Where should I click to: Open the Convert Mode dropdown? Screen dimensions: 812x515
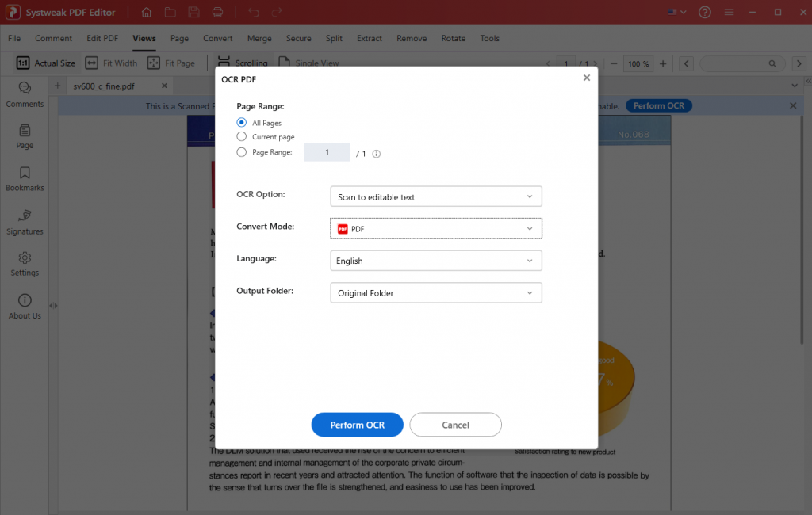click(x=435, y=228)
